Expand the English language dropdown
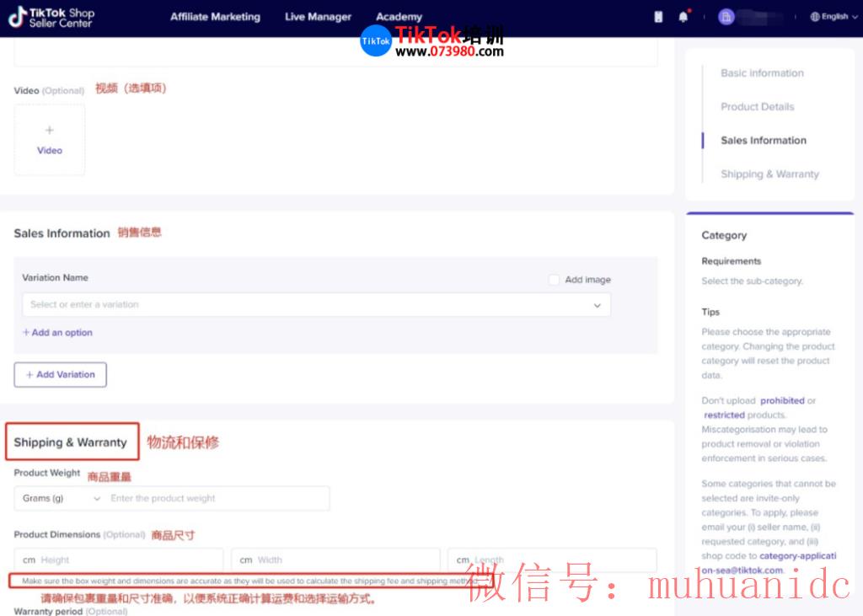 834,16
